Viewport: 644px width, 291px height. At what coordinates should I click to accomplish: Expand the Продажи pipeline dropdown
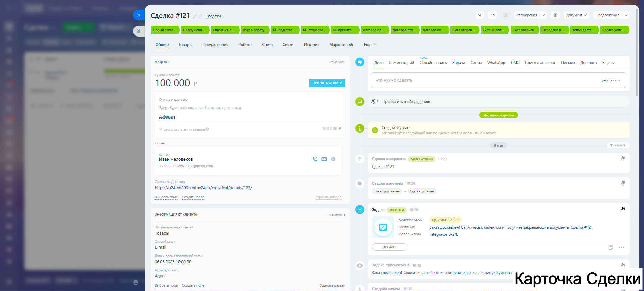point(215,16)
